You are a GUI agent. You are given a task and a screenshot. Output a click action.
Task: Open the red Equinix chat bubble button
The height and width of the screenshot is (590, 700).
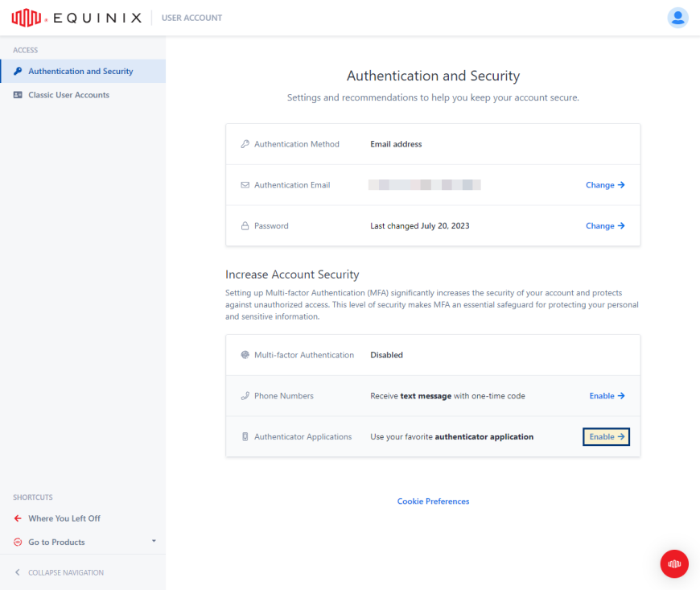674,563
